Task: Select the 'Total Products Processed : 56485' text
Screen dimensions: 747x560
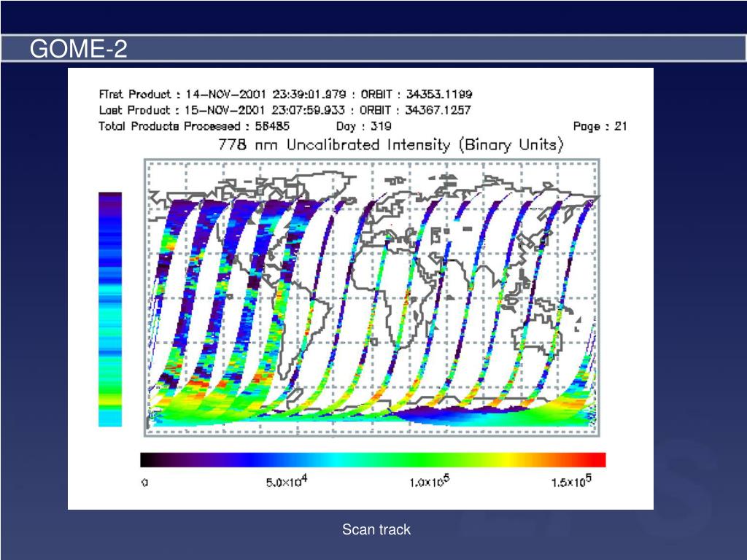Action: (x=194, y=126)
